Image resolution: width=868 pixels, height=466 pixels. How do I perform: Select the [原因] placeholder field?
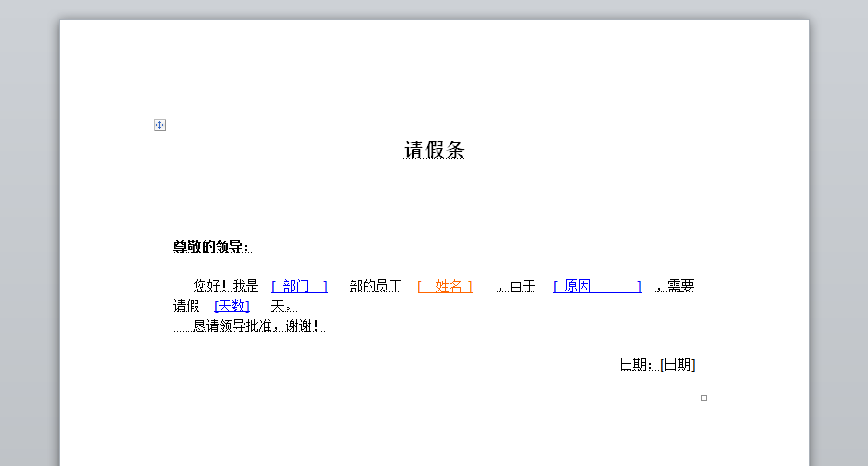(x=598, y=287)
